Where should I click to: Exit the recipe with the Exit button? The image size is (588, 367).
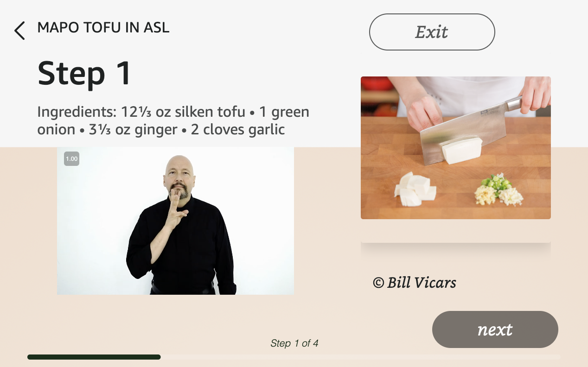(432, 32)
